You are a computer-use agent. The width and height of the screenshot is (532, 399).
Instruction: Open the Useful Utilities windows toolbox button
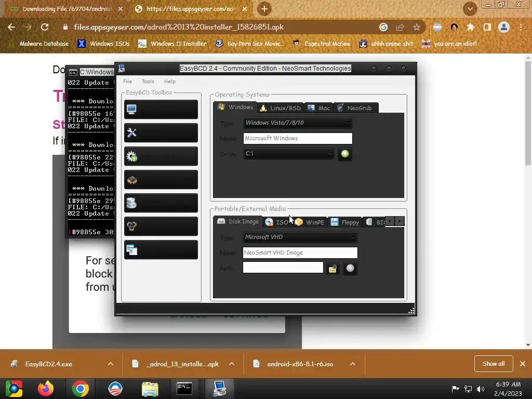pos(161,250)
